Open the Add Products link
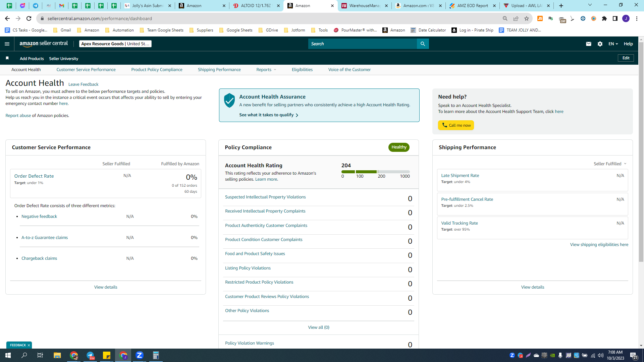This screenshot has width=644, height=362. (x=32, y=59)
